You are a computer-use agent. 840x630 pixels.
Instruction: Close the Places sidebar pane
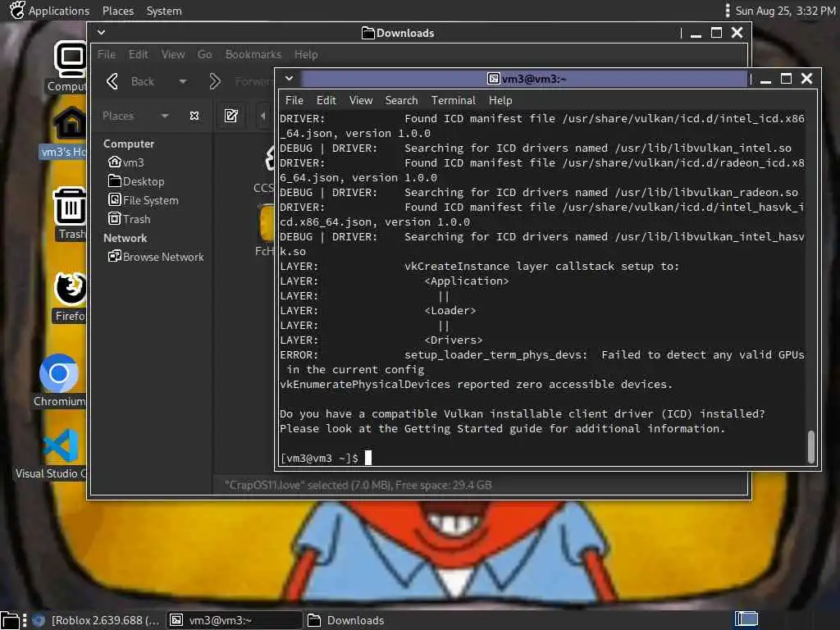194,116
